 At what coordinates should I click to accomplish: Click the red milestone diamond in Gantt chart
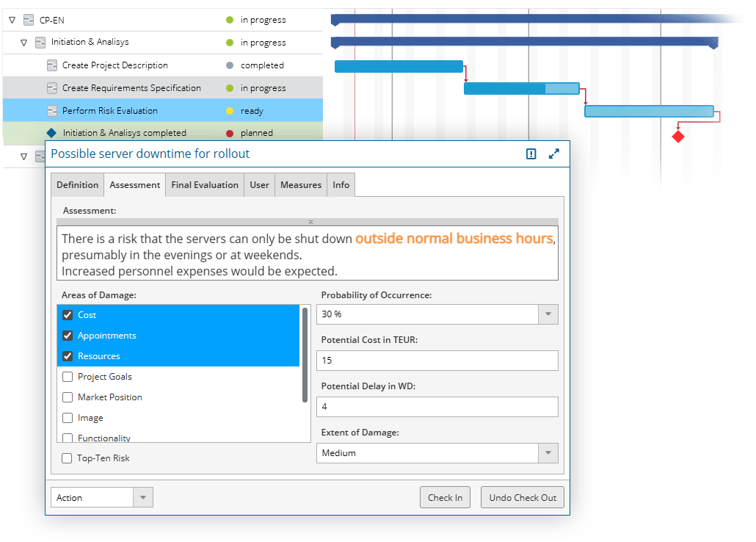tap(677, 137)
